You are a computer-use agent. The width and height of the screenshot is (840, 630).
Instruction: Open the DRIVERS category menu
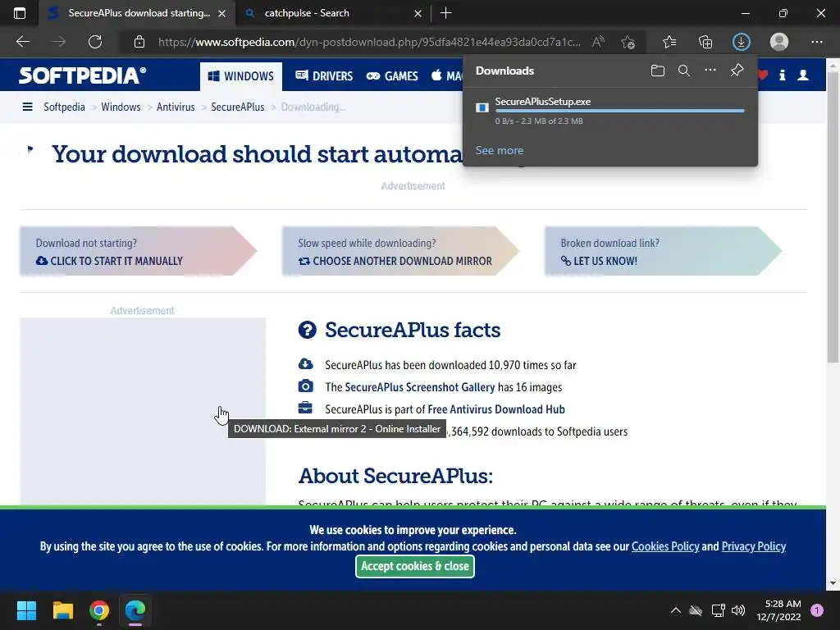click(x=324, y=76)
